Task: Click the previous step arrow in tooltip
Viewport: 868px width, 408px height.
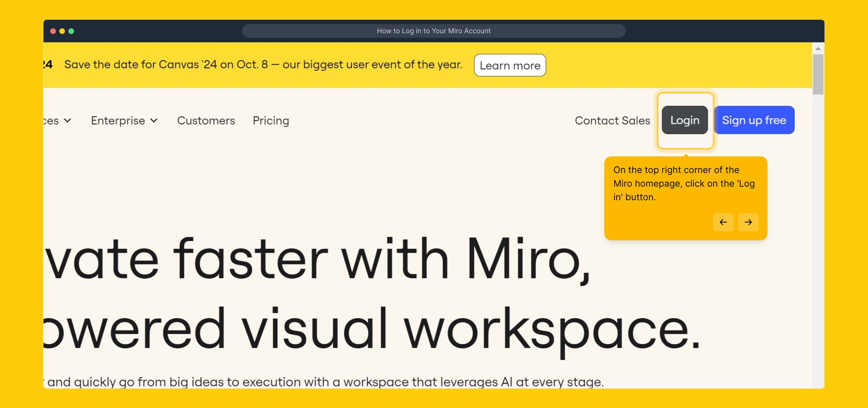Action: [x=723, y=222]
